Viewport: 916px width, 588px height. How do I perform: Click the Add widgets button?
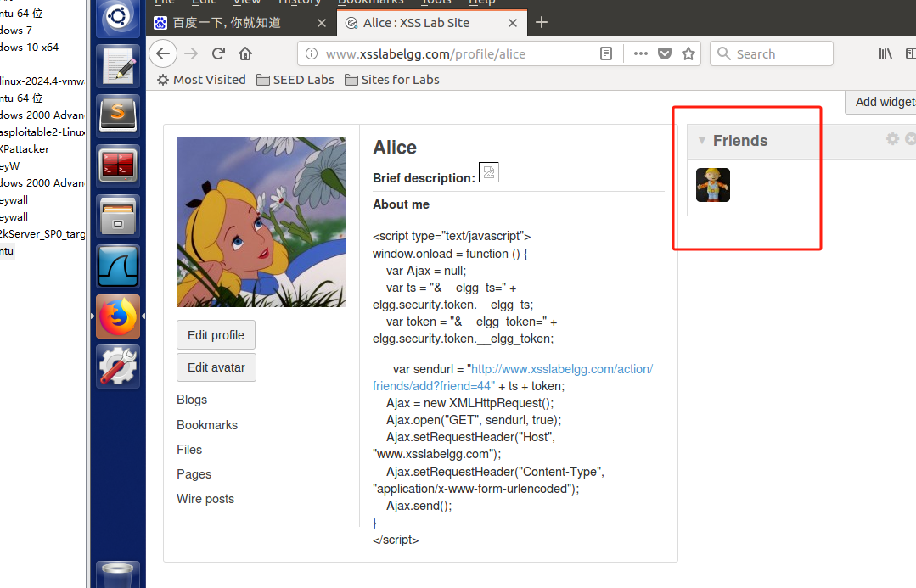click(x=881, y=102)
